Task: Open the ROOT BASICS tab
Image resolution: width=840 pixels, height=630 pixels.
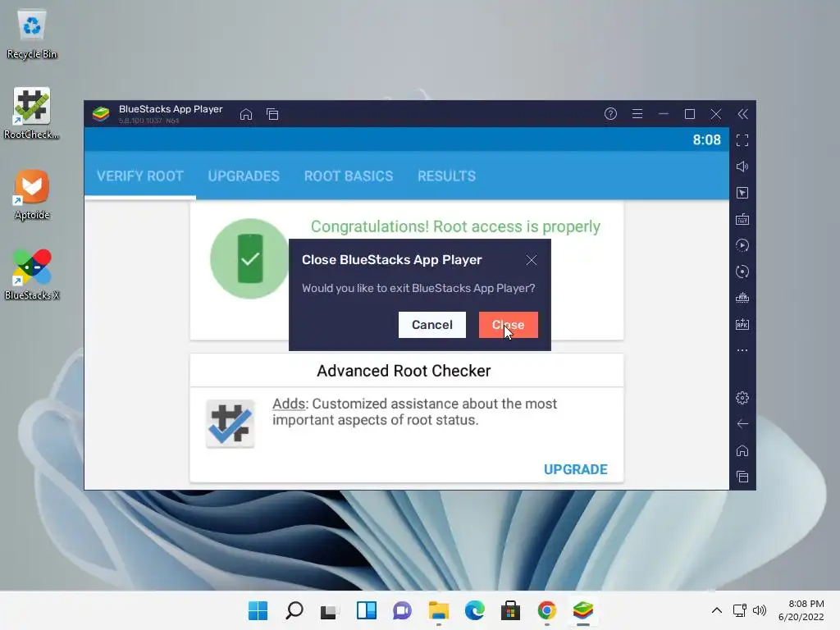Action: (x=348, y=176)
